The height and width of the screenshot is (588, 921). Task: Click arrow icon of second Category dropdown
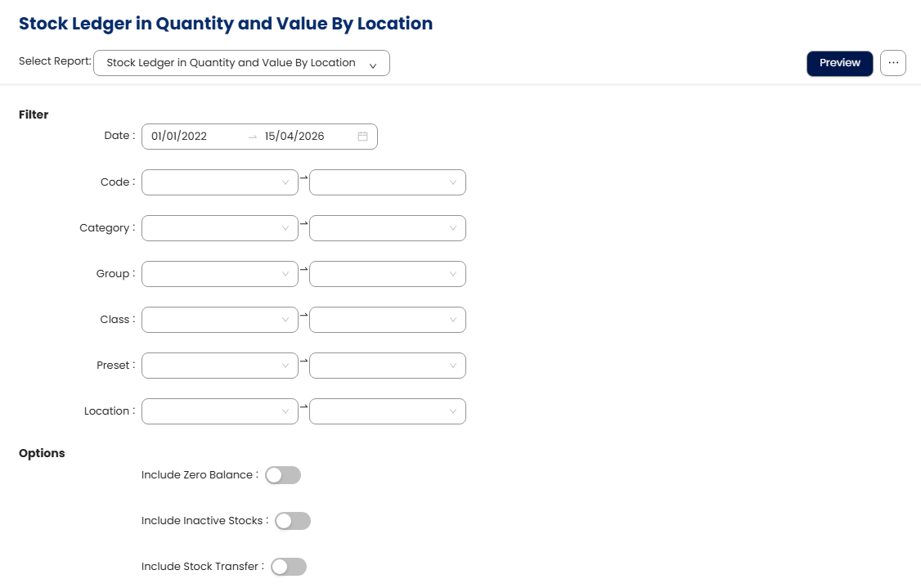[453, 228]
